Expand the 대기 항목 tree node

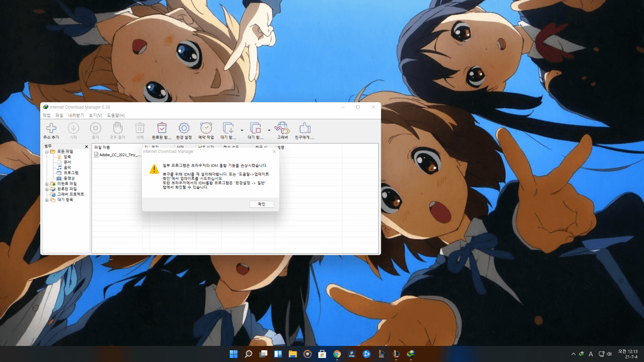pyautogui.click(x=47, y=200)
